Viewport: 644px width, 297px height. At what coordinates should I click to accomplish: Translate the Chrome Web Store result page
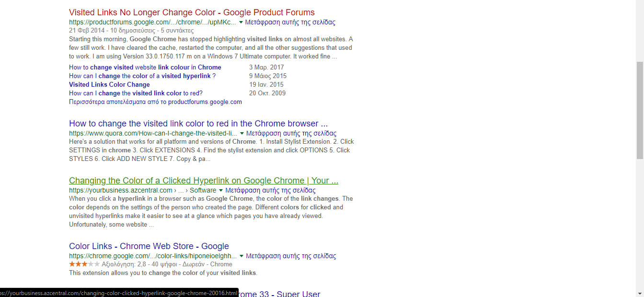click(291, 256)
